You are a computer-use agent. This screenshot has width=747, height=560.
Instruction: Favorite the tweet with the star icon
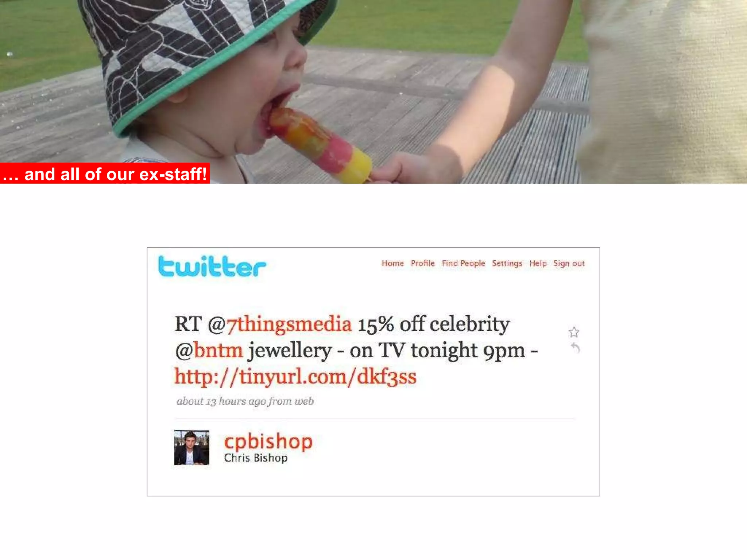(574, 332)
